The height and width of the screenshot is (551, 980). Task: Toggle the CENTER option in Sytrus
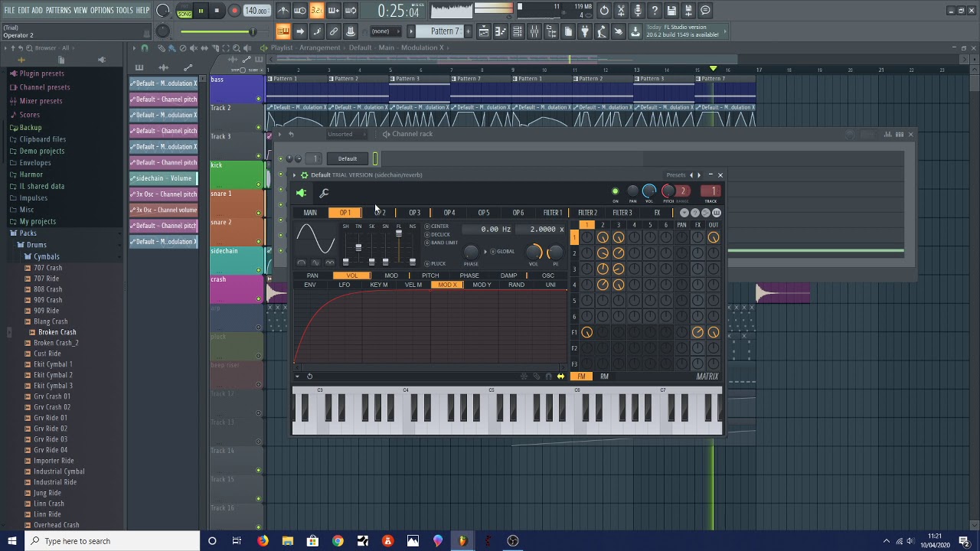coord(437,227)
